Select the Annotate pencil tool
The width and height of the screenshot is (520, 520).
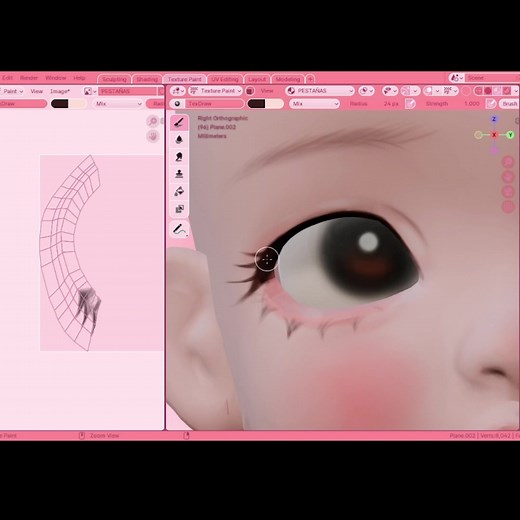[179, 229]
